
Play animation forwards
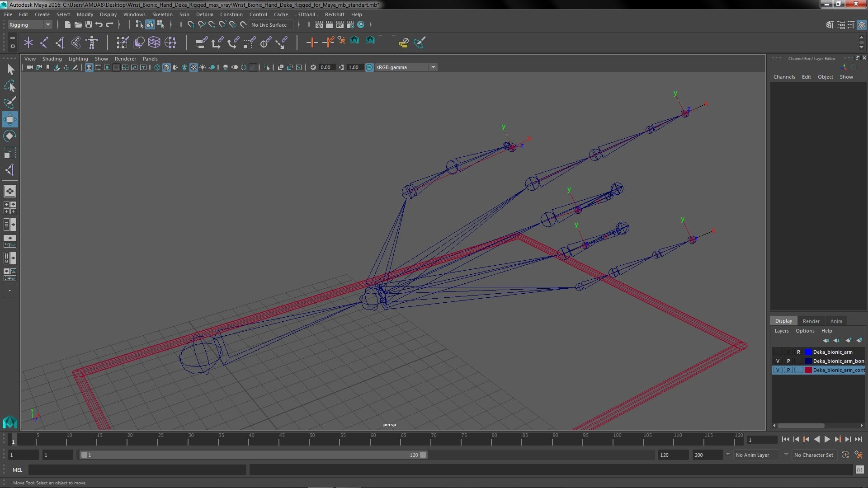[x=827, y=439]
